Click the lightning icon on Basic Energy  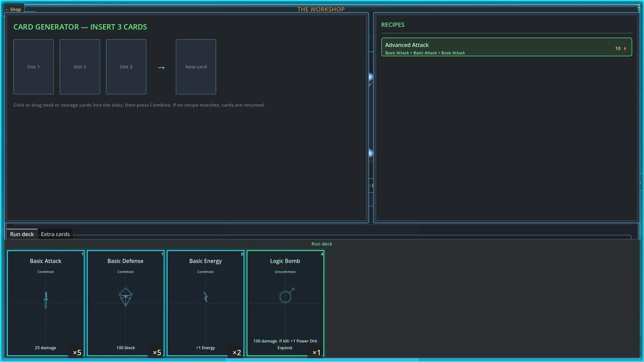pyautogui.click(x=206, y=297)
